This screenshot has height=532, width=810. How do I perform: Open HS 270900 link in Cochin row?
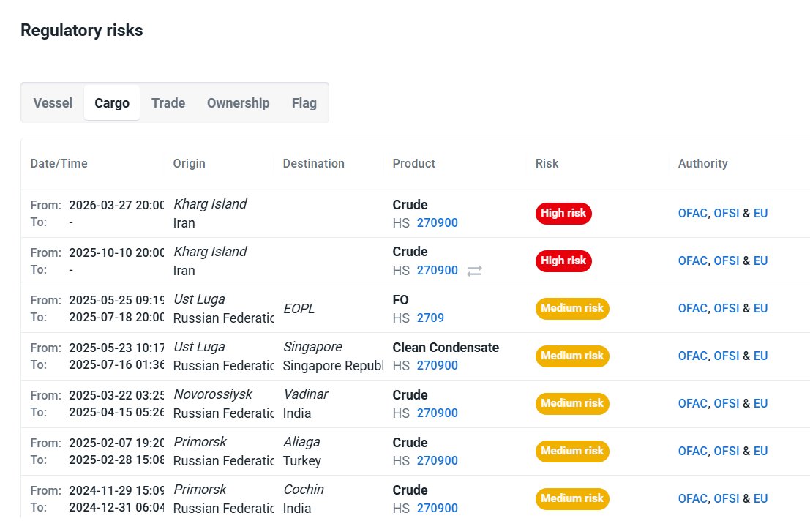(x=438, y=508)
